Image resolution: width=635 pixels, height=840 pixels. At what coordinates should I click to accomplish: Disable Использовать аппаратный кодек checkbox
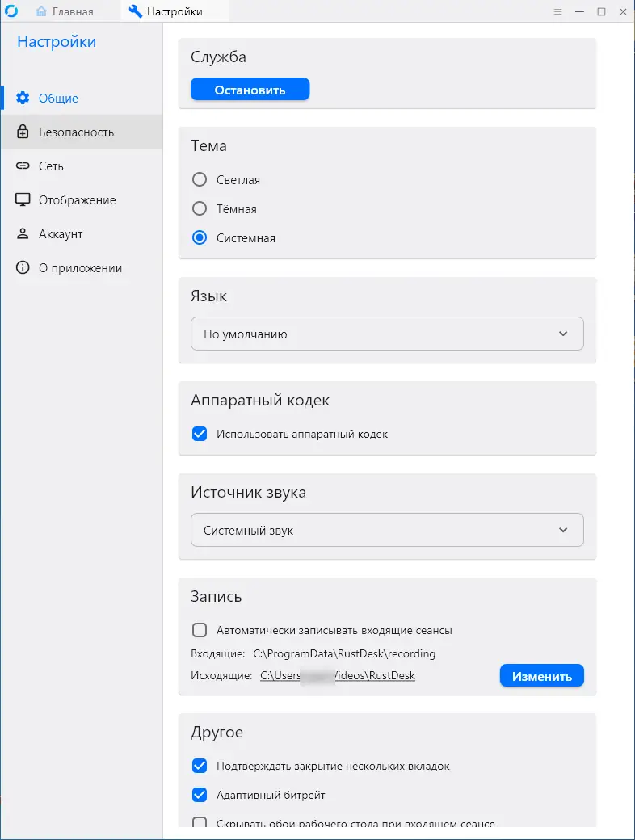(x=200, y=434)
